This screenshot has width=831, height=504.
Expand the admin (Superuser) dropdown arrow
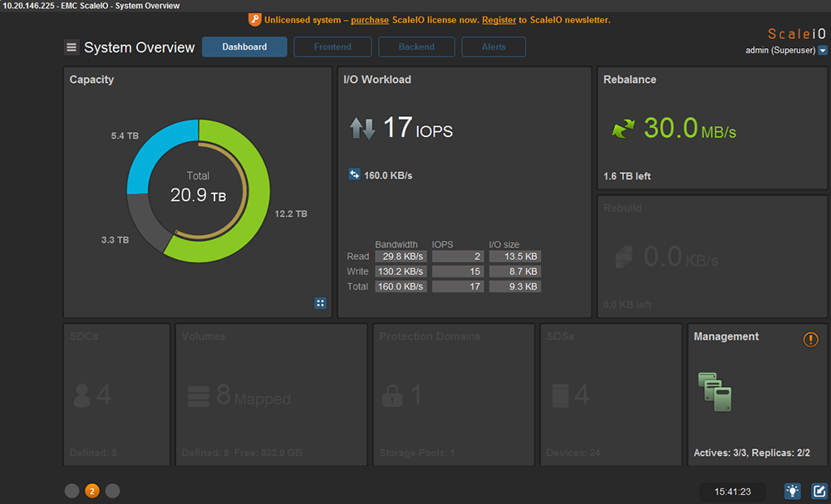[823, 51]
